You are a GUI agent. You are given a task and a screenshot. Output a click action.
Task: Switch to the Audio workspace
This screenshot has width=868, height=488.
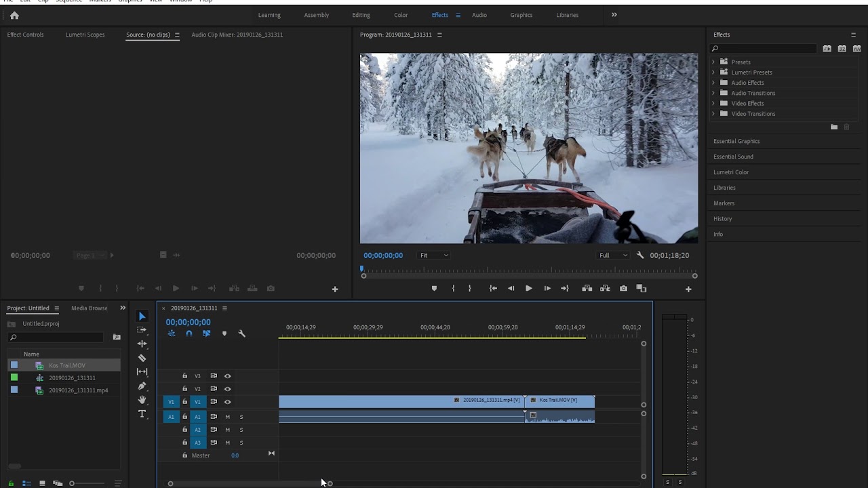point(479,15)
